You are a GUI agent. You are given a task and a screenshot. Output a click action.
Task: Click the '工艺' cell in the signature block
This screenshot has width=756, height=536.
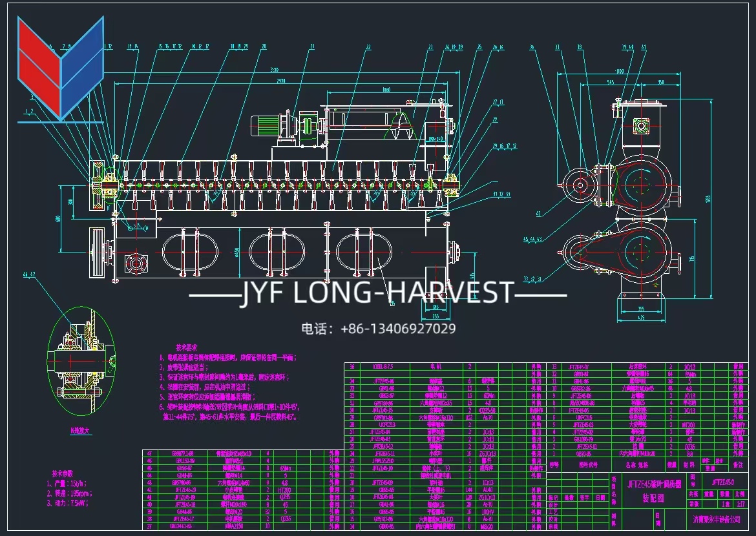pyautogui.click(x=554, y=512)
